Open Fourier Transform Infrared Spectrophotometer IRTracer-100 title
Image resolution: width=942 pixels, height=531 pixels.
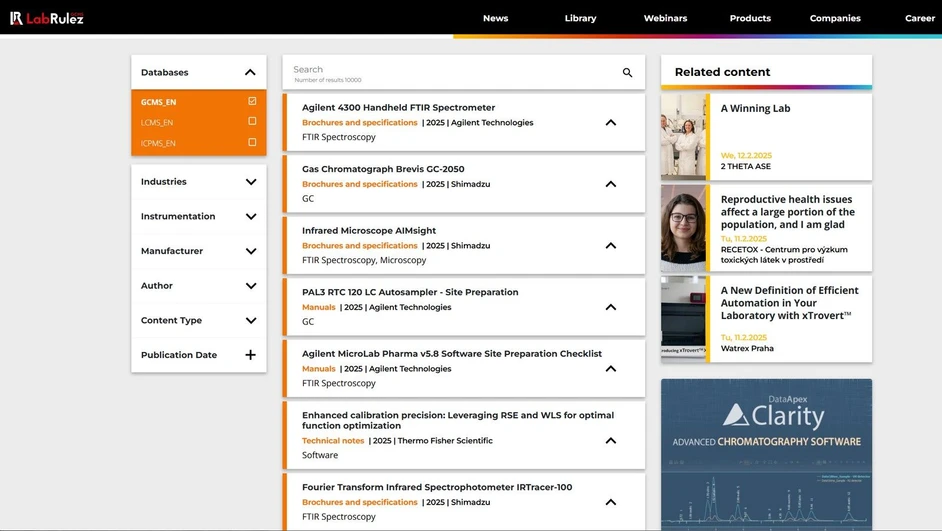point(437,487)
